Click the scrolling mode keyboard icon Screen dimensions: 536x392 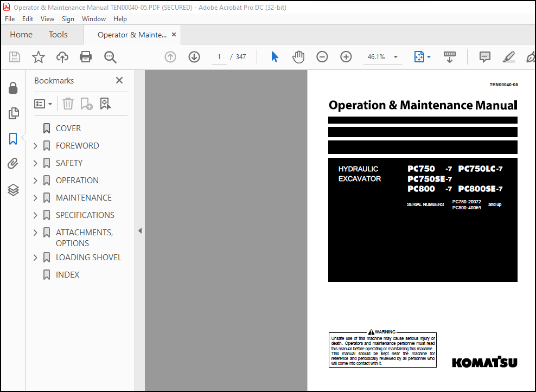pos(450,57)
